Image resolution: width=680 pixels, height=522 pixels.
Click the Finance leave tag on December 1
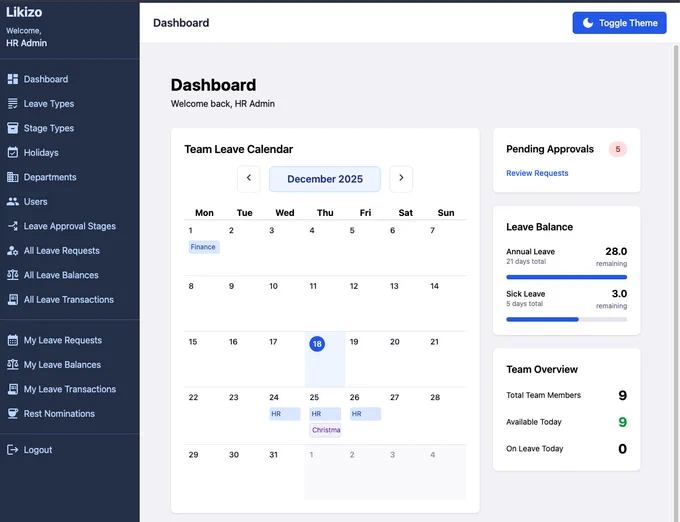click(x=204, y=247)
